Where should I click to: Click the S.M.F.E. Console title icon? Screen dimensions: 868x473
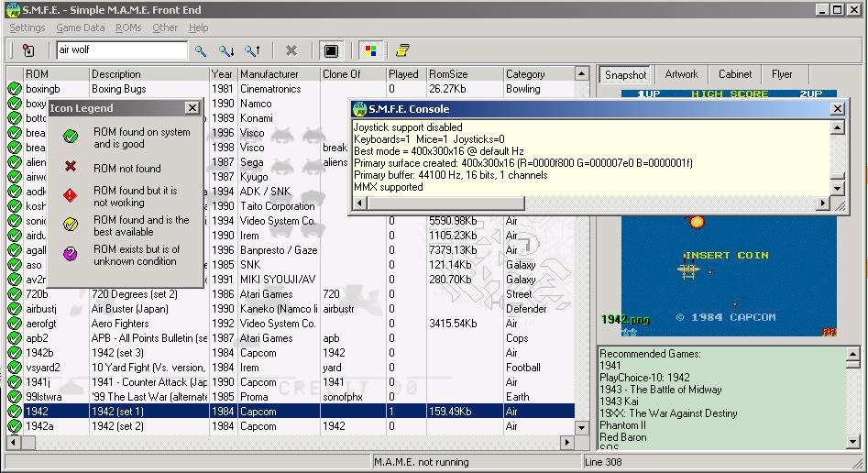360,109
